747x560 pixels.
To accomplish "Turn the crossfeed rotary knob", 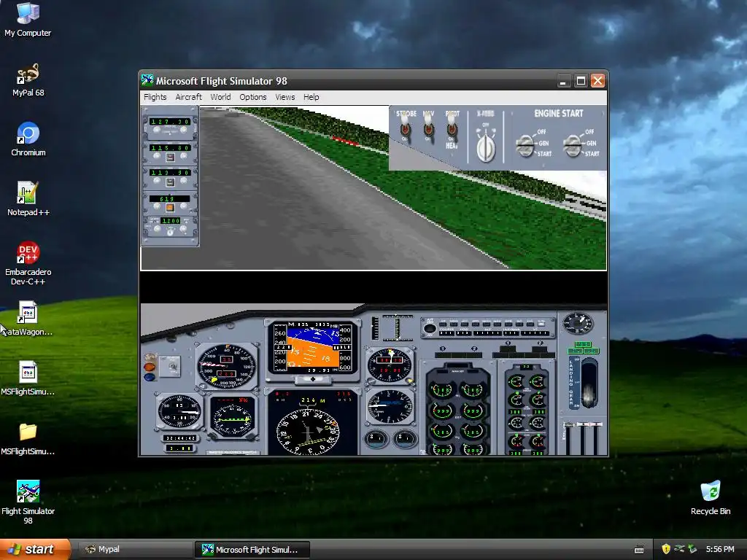I will point(486,147).
